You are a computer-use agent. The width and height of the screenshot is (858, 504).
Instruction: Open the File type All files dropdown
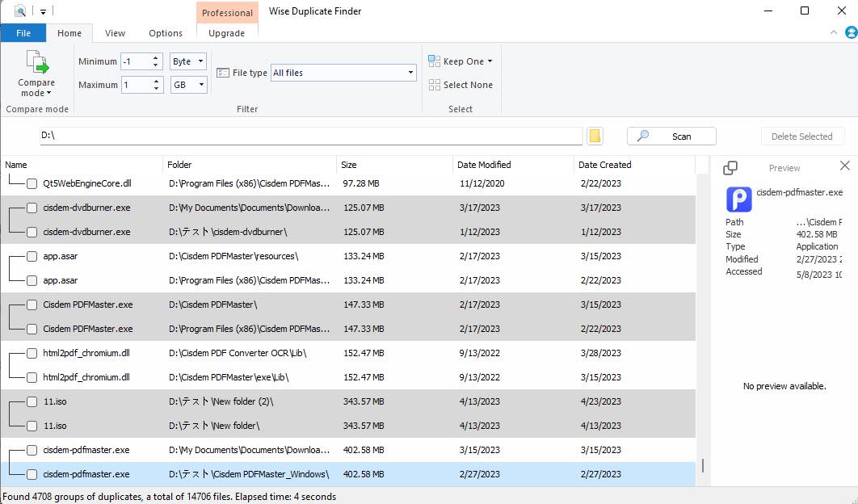point(343,73)
